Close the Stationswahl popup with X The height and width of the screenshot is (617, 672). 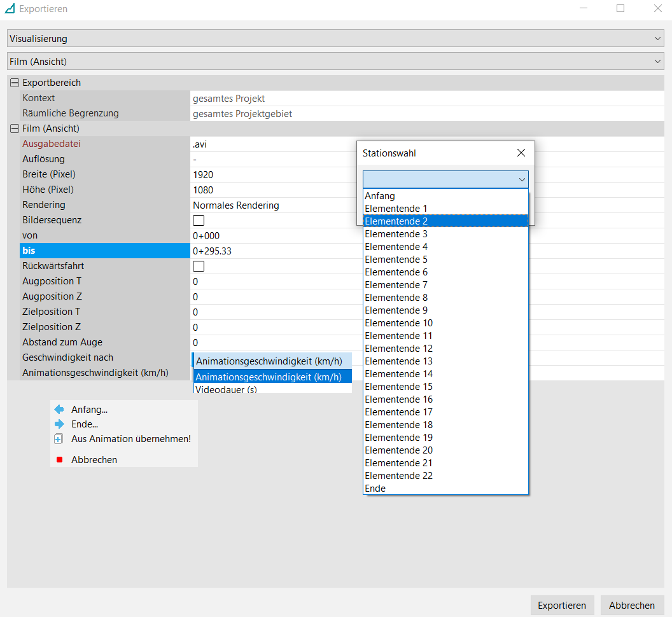521,153
